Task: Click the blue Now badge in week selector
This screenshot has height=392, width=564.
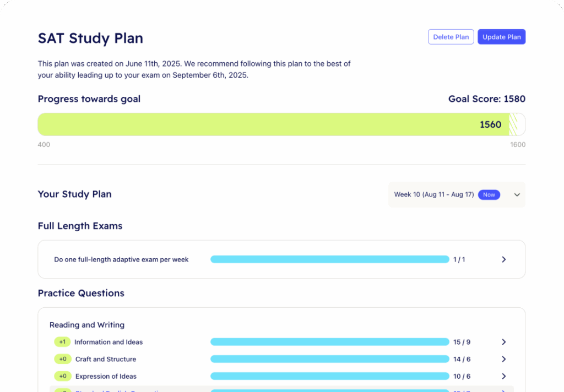Action: point(489,194)
